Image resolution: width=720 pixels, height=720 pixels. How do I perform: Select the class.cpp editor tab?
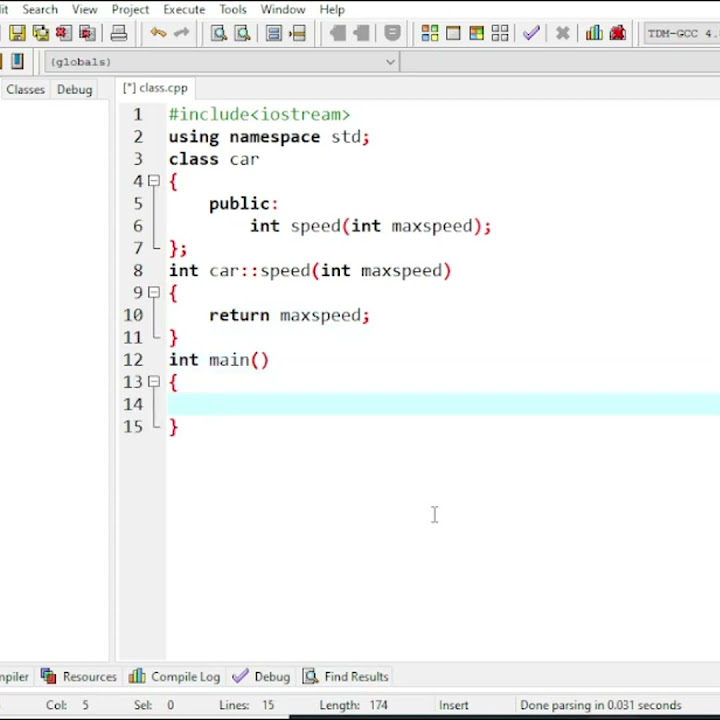(155, 88)
